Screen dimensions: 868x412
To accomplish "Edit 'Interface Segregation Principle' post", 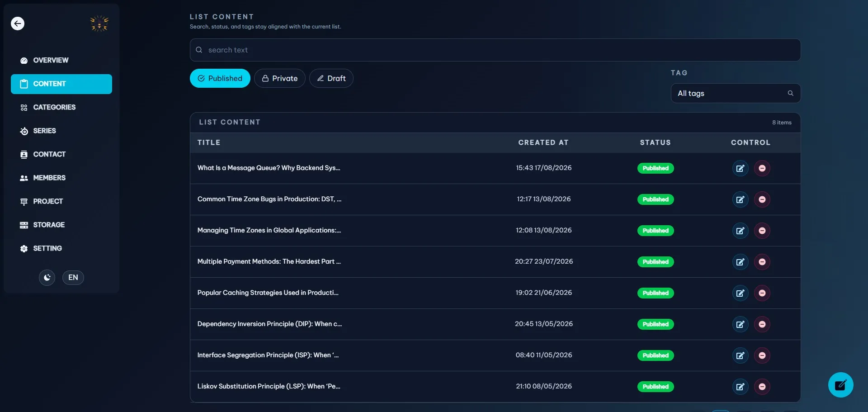I will 741,356.
